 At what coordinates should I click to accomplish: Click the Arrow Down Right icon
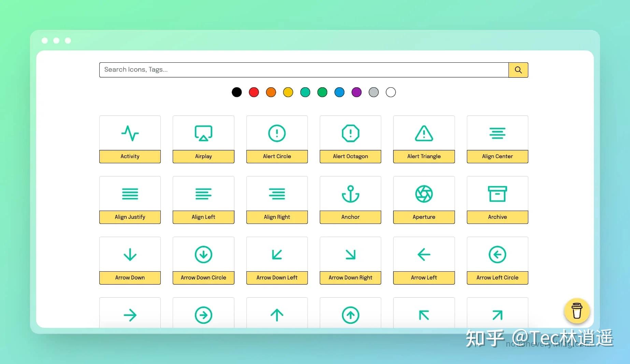[x=350, y=254]
